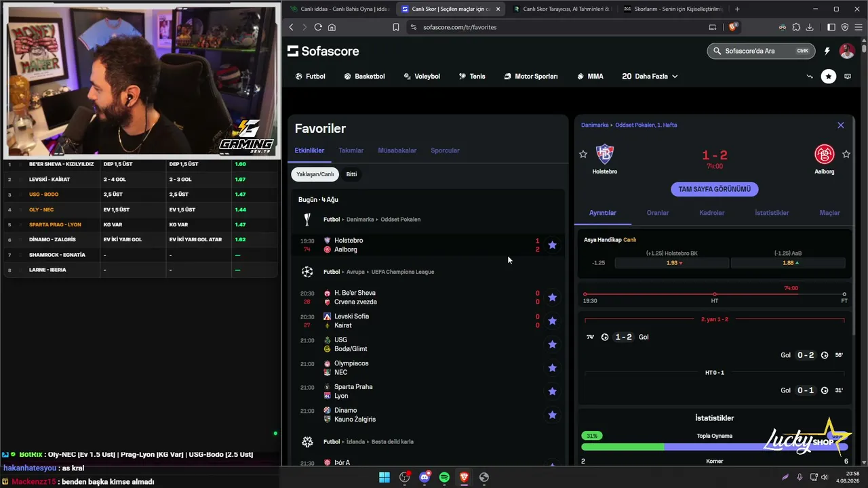Select the Yaklaşan/Canlı filter chip

coord(315,174)
